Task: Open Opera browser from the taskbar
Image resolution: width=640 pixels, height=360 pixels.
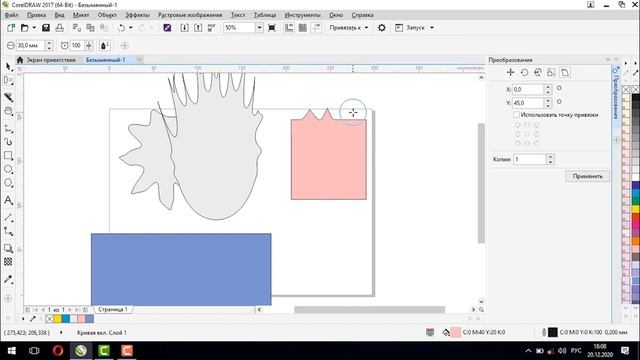Action: coord(58,351)
